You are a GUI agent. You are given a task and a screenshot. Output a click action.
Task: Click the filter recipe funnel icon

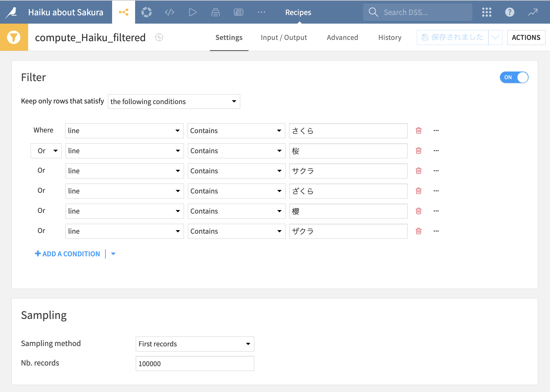pyautogui.click(x=14, y=37)
